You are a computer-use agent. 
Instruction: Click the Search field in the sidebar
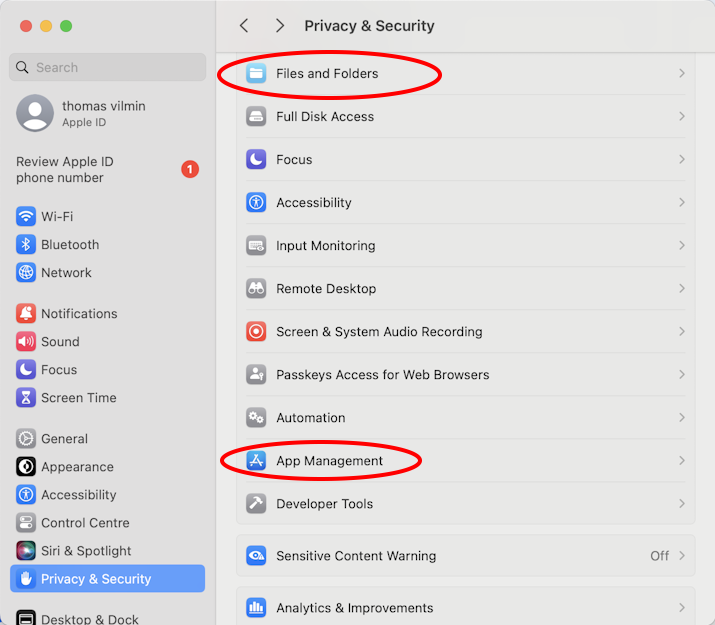[108, 68]
